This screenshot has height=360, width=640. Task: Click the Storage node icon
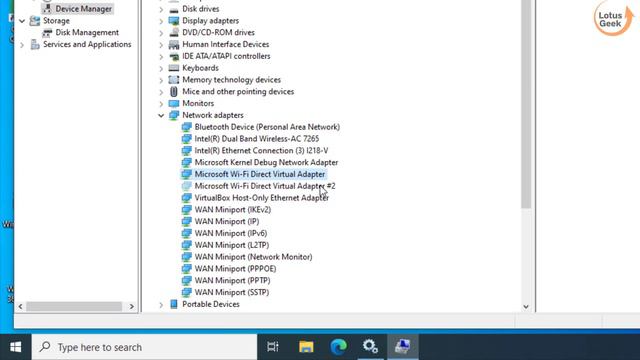(x=35, y=21)
